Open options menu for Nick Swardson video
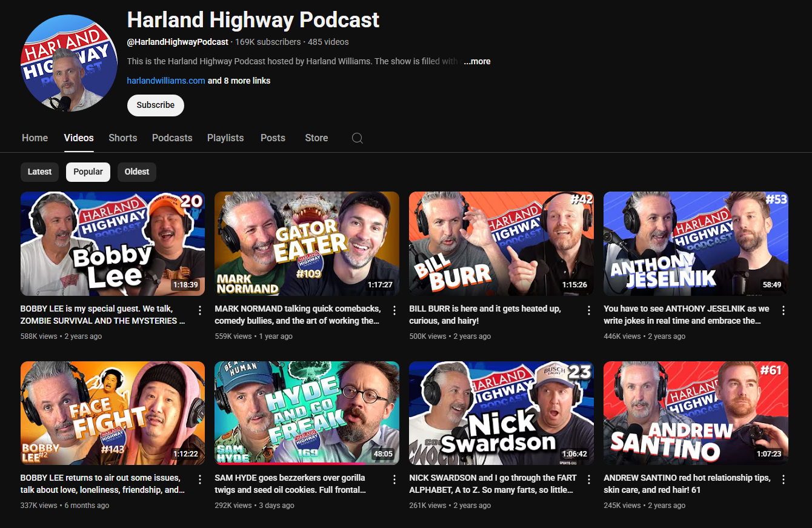The image size is (812, 528). click(x=589, y=480)
